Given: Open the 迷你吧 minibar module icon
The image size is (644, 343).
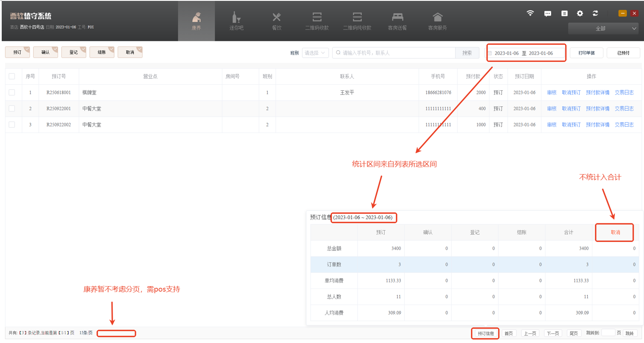Looking at the screenshot, I should click(236, 21).
